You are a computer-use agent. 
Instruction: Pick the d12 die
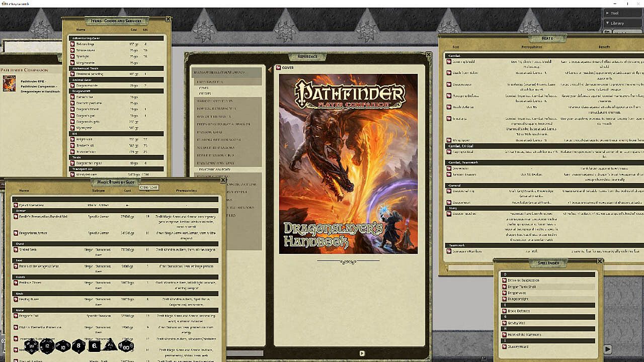tap(47, 346)
